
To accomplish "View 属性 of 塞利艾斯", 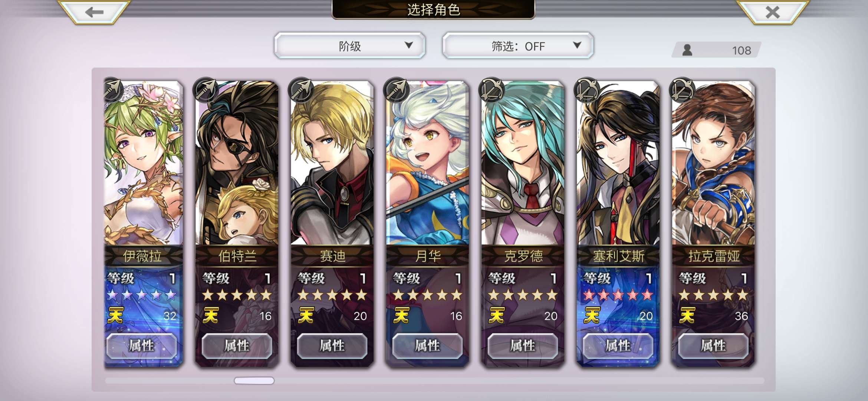I will point(618,346).
